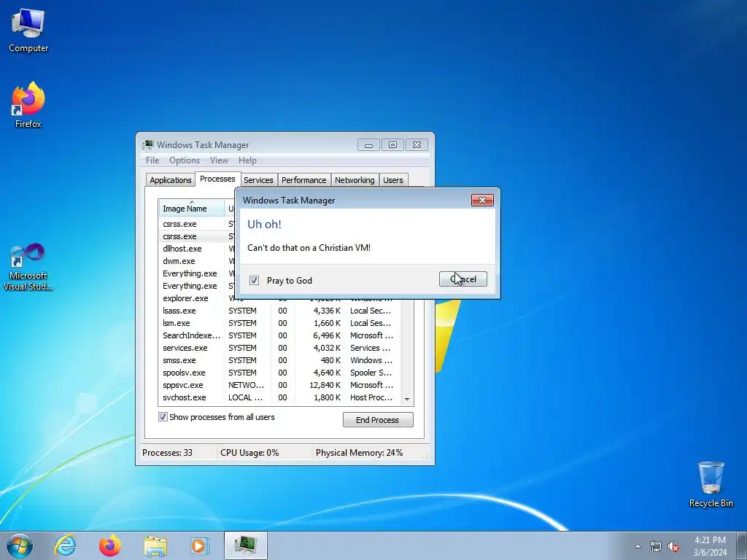Open Microsoft Visual Studio desktop shortcut
Image resolution: width=747 pixels, height=560 pixels.
(x=28, y=267)
